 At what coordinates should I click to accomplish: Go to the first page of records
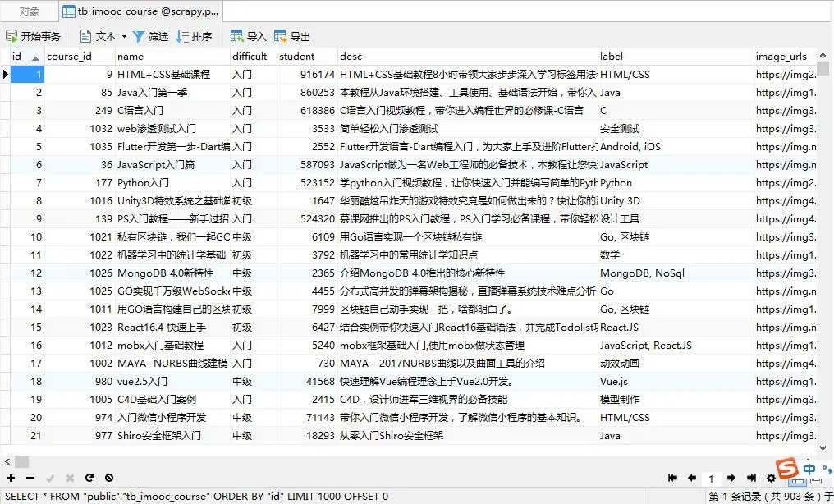pos(672,478)
